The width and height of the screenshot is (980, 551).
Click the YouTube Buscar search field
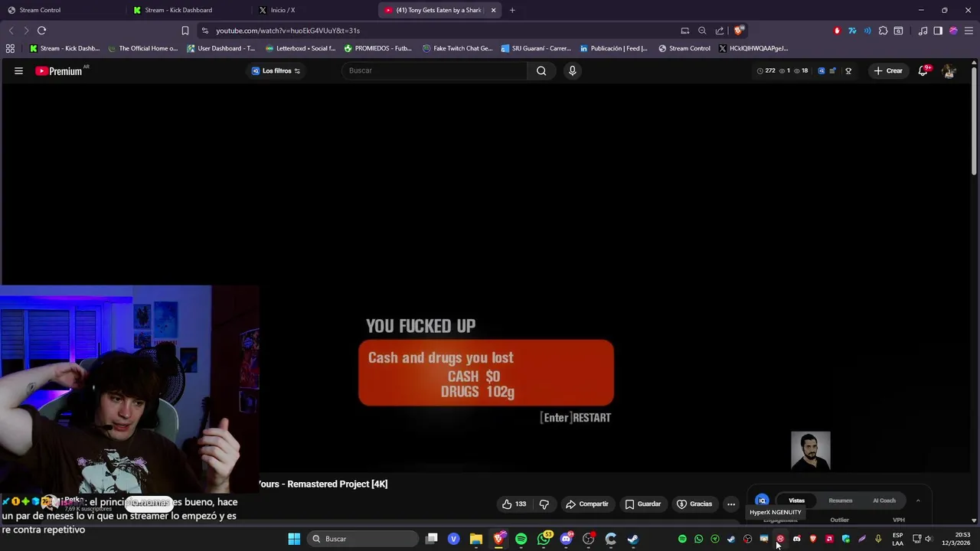click(434, 70)
